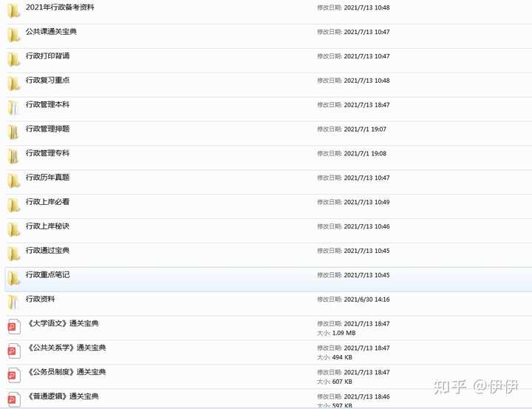Select the 《公务员制度》通关宝典 PDF icon
Viewport: 532px width, 409px height.
[14, 376]
